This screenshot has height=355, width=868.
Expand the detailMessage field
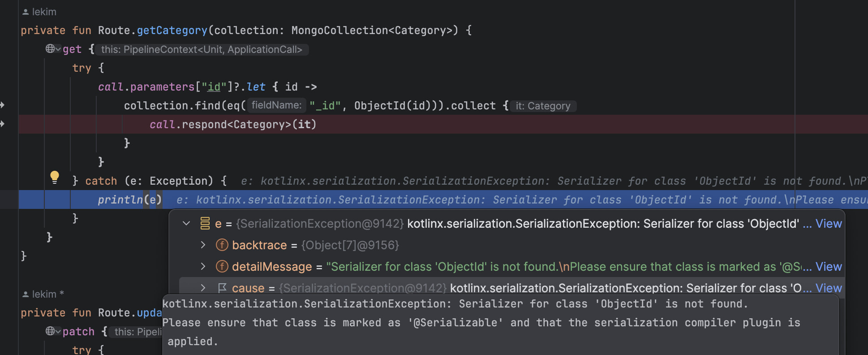(203, 267)
